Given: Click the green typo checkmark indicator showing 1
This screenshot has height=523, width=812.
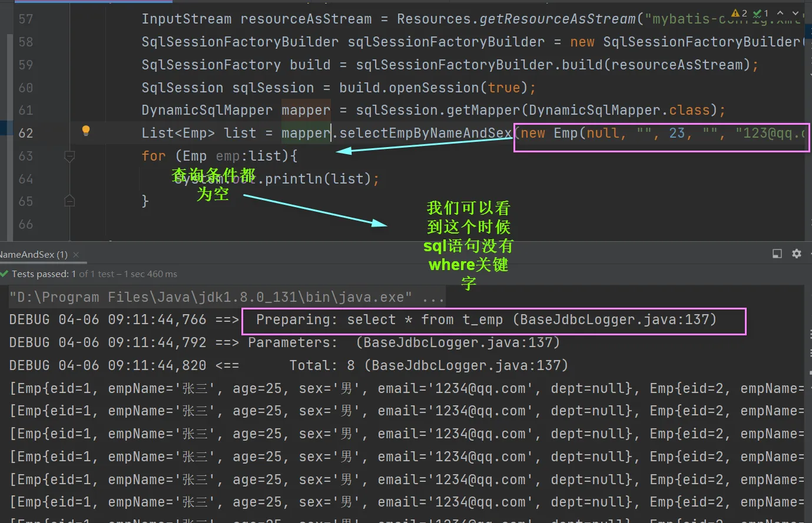Looking at the screenshot, I should pyautogui.click(x=761, y=13).
